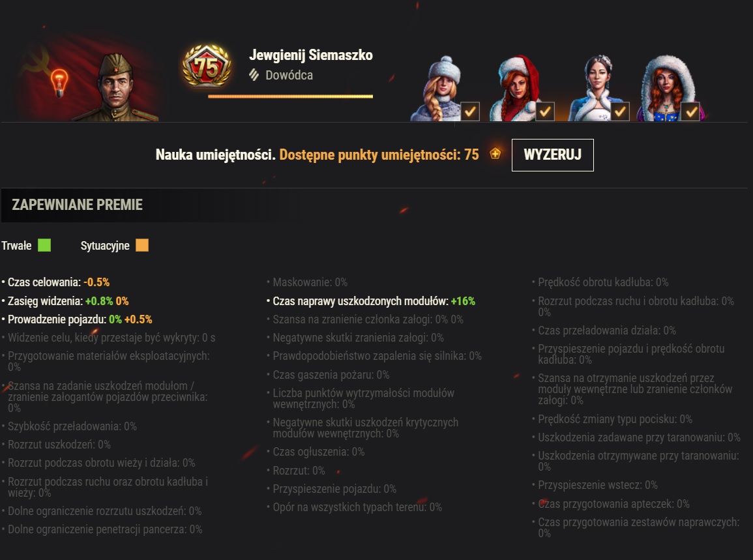This screenshot has width=753, height=560.
Task: Click the green Trwałe color swatch
Action: (x=44, y=245)
